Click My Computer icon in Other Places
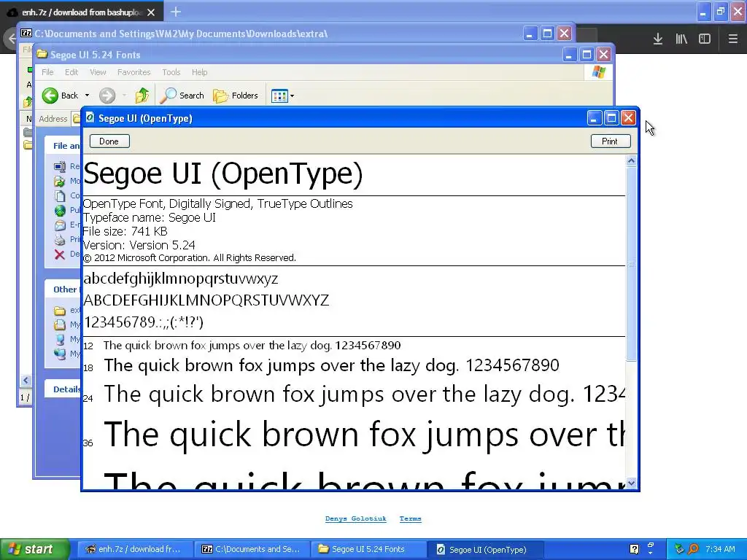Viewport: 747px width, 560px height. pos(60,339)
